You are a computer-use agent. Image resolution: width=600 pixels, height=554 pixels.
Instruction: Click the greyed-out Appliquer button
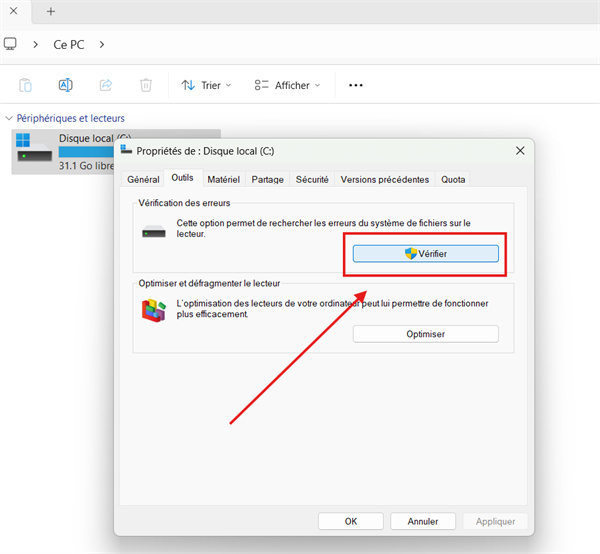click(x=495, y=521)
